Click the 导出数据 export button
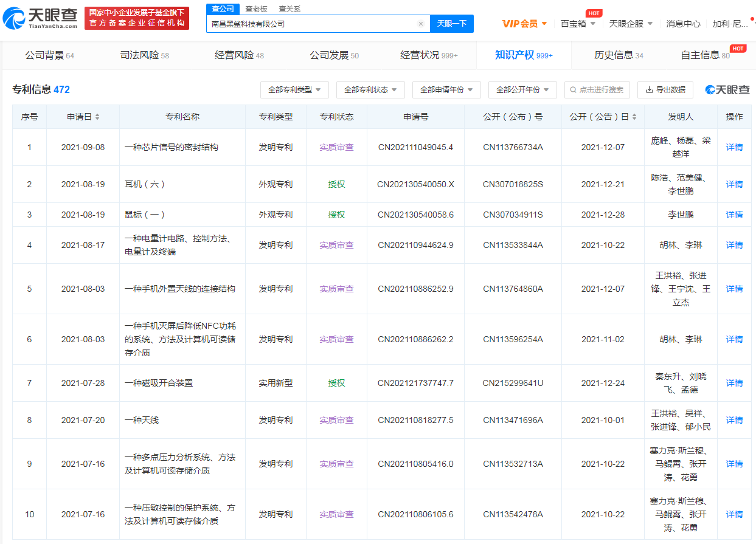The image size is (756, 544). pyautogui.click(x=665, y=90)
